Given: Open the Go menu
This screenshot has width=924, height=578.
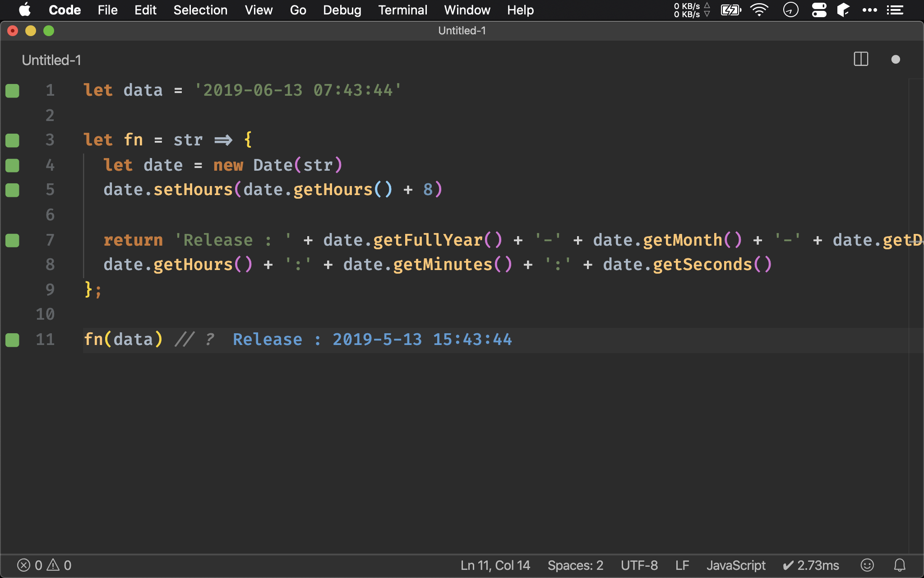Looking at the screenshot, I should click(298, 10).
